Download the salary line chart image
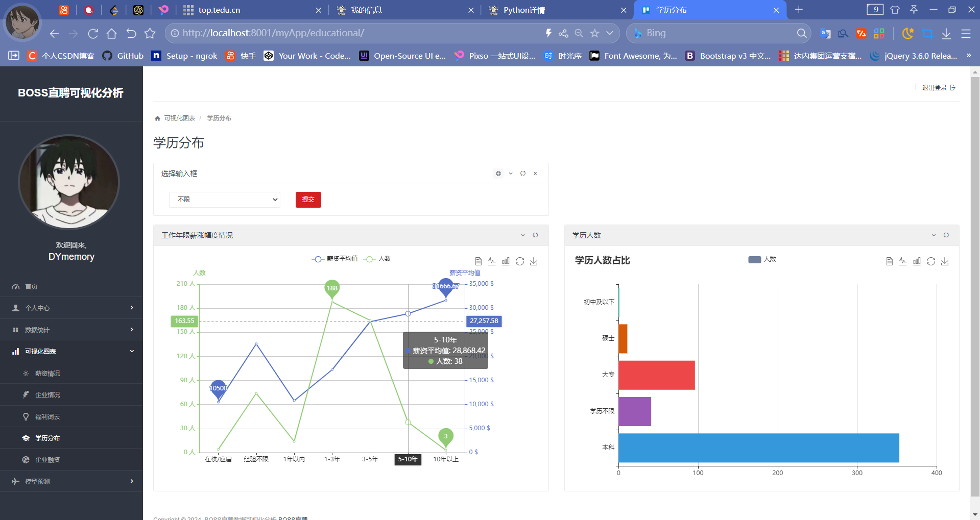The height and width of the screenshot is (520, 980). coord(534,261)
